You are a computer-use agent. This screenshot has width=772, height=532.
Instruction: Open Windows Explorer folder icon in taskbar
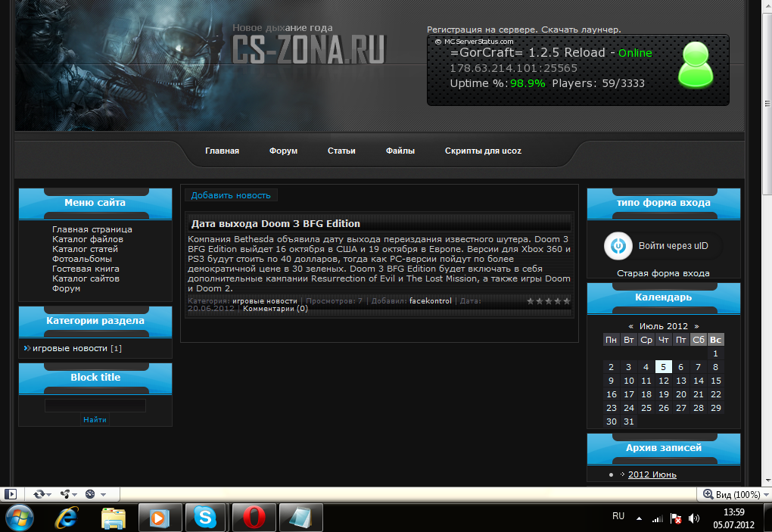point(114,518)
